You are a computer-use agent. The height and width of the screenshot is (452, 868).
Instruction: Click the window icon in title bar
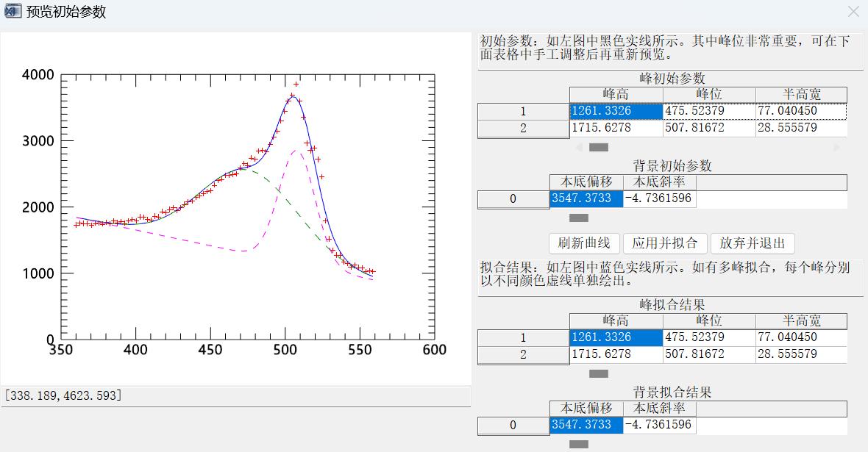click(x=13, y=11)
